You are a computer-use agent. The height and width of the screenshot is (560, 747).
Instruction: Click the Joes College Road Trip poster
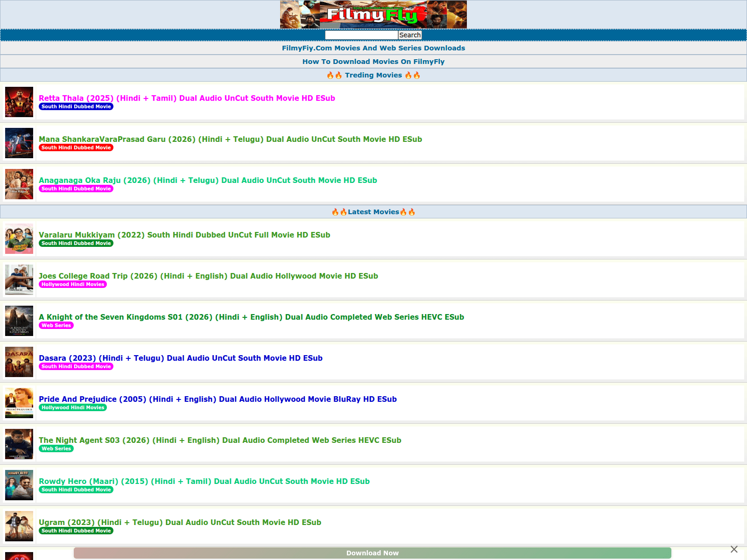pyautogui.click(x=19, y=280)
